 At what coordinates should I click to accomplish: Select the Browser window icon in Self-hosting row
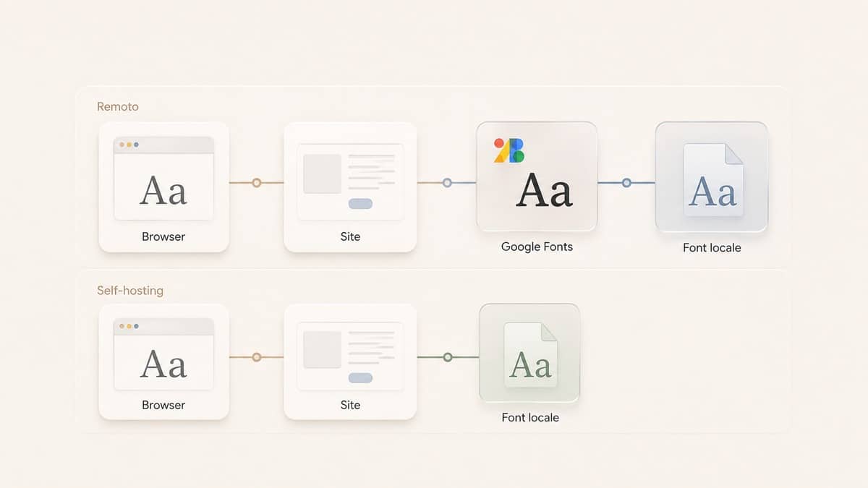pos(163,354)
